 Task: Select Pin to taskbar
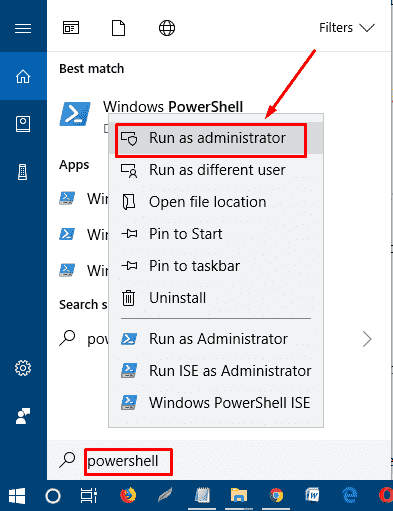click(216, 266)
